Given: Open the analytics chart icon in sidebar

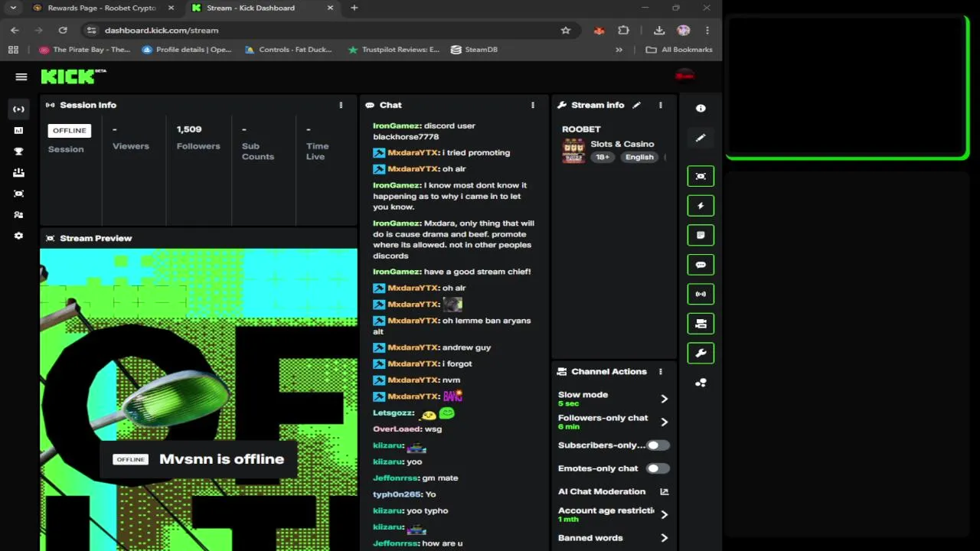Looking at the screenshot, I should coord(18,130).
